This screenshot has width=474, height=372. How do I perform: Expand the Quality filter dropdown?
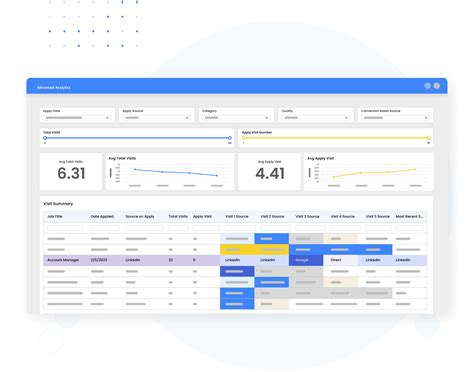[316, 118]
